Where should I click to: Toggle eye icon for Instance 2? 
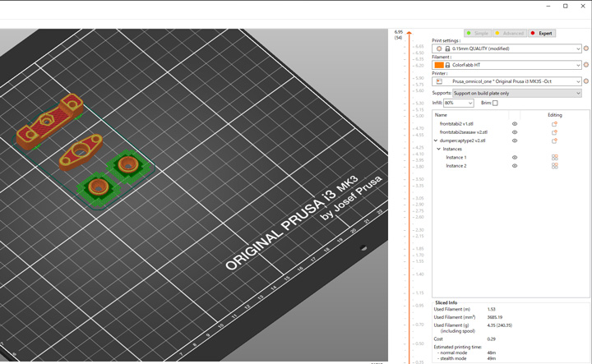point(515,166)
